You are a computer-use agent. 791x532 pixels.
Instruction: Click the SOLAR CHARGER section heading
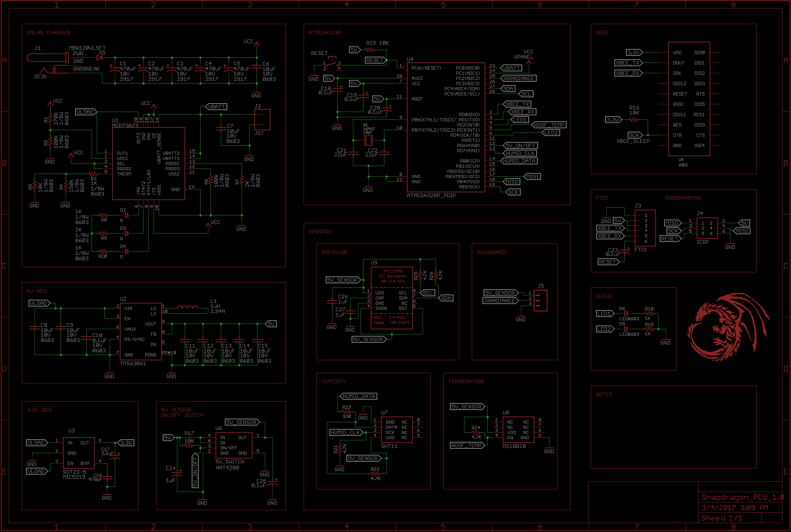click(x=48, y=33)
